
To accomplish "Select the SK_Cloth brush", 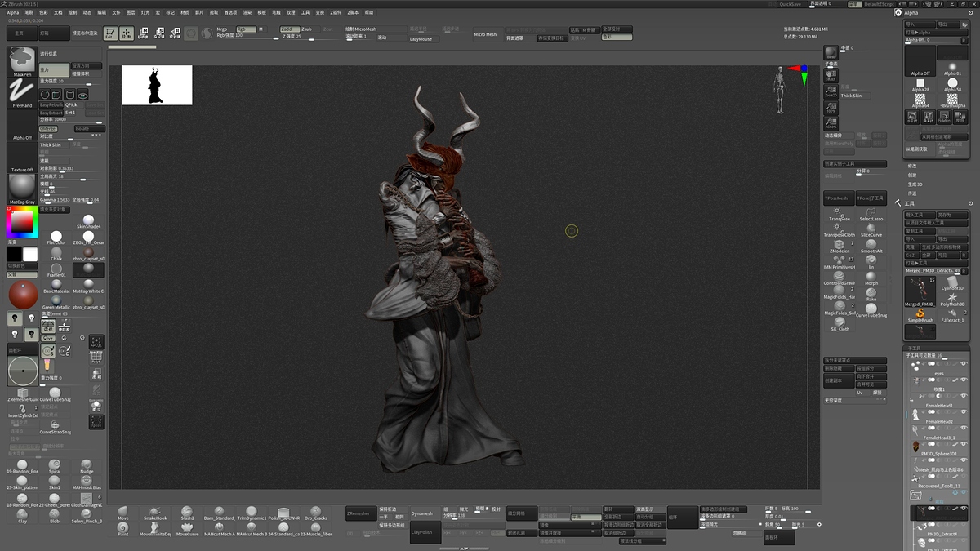I will 840,325.
